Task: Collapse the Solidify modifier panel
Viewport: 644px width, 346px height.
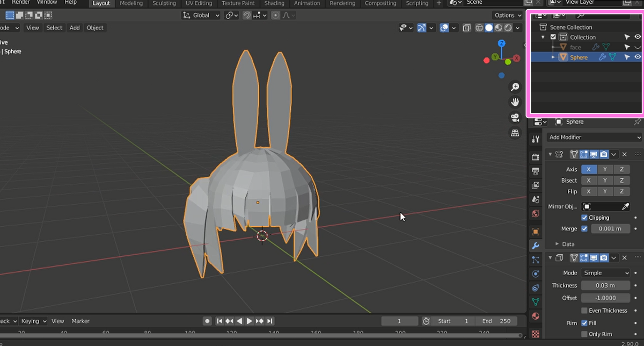Action: pos(550,258)
